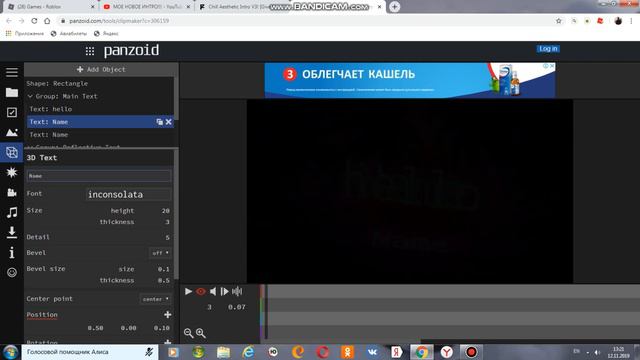640x360 pixels.
Task: Close the advertisement banner
Action: coord(552,66)
